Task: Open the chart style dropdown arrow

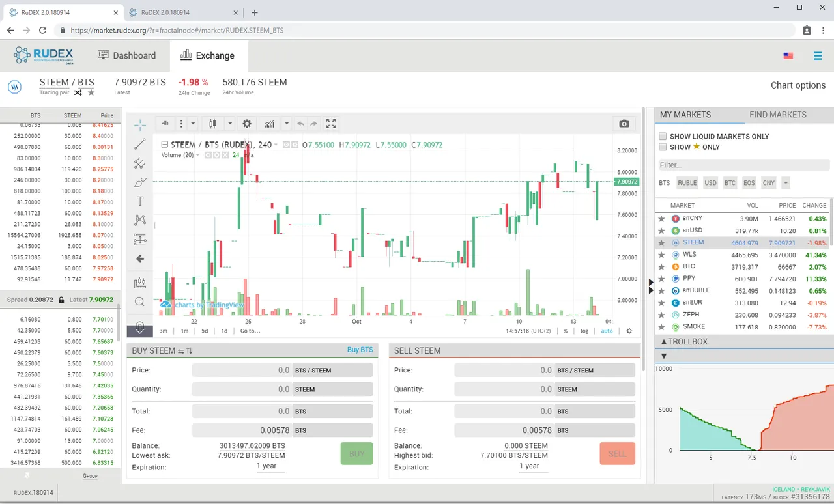Action: (230, 124)
